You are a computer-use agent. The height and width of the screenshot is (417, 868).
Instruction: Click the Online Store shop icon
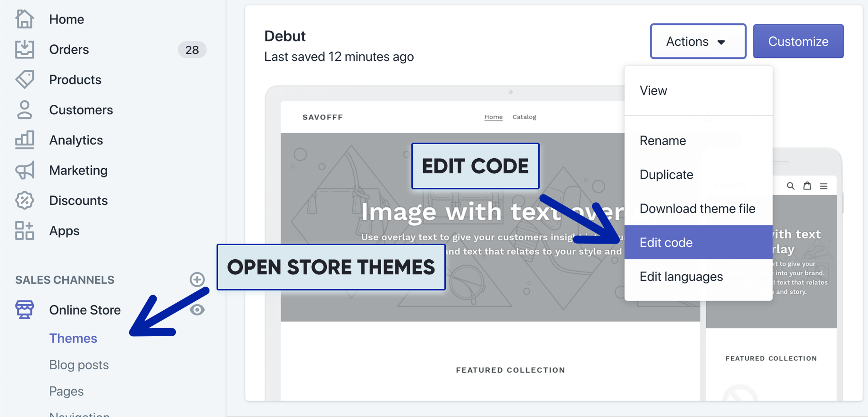pos(25,310)
